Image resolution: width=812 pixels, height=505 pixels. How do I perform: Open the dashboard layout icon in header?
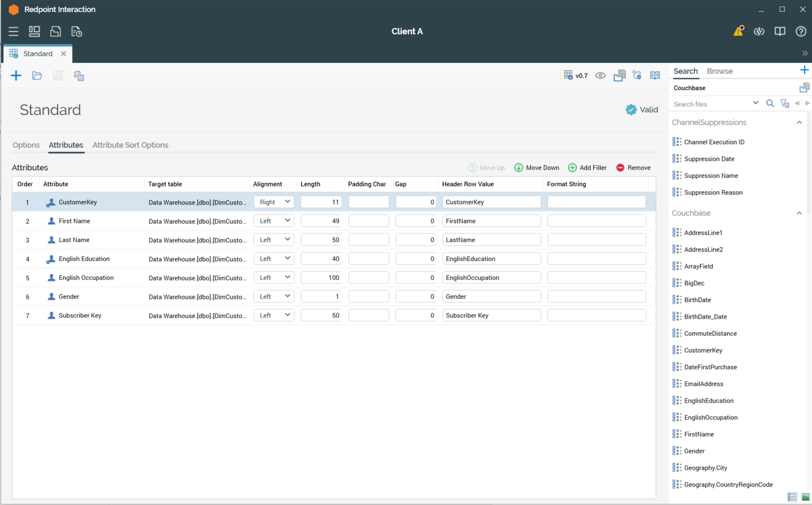tap(35, 31)
